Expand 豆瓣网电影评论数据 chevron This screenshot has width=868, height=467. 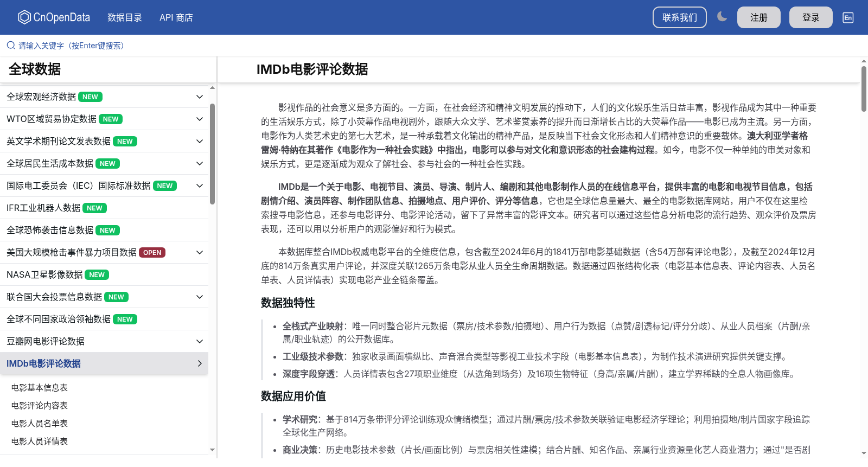pos(200,341)
